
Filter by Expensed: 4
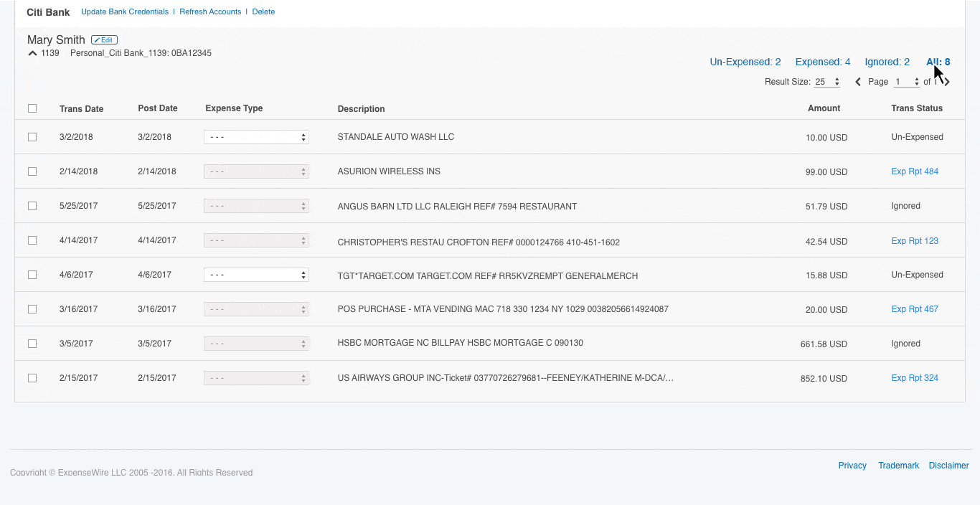(823, 62)
